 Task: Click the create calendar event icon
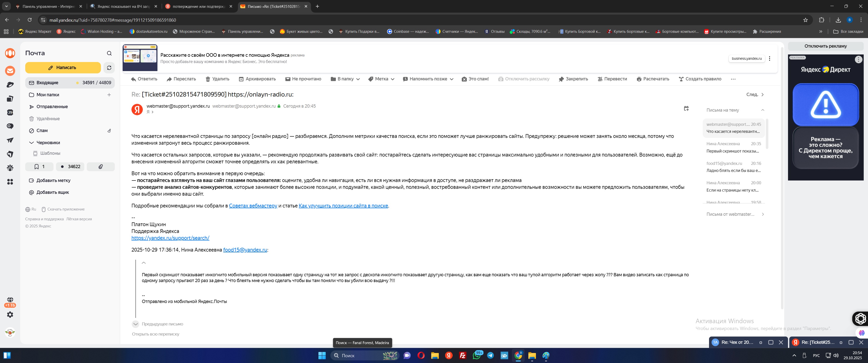686,108
